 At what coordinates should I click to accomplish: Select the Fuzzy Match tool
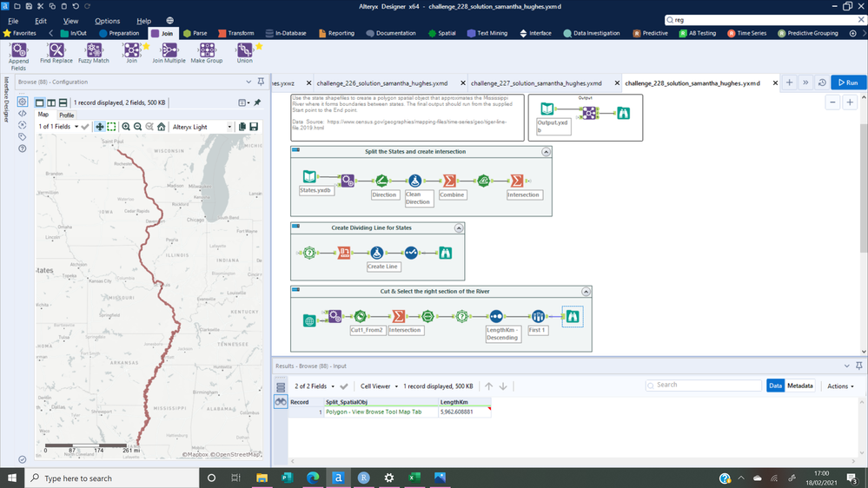pos(94,53)
